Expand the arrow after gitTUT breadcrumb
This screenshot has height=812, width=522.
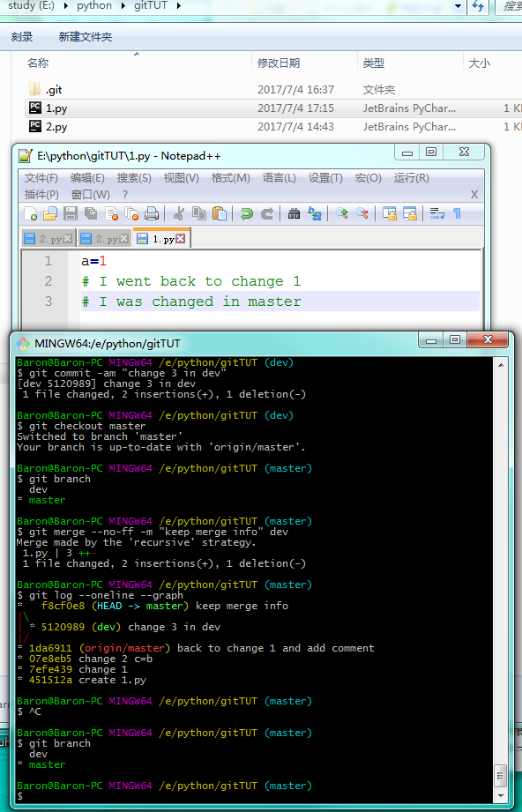[179, 6]
